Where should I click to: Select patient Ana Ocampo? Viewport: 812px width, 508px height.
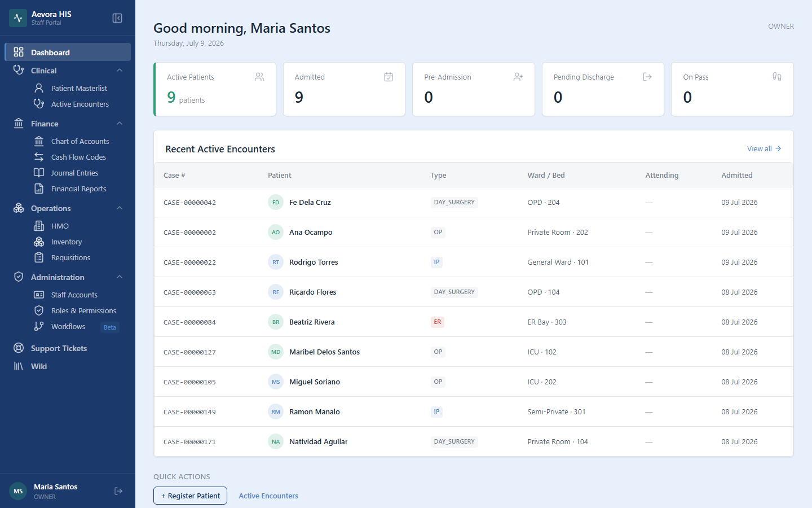(311, 232)
